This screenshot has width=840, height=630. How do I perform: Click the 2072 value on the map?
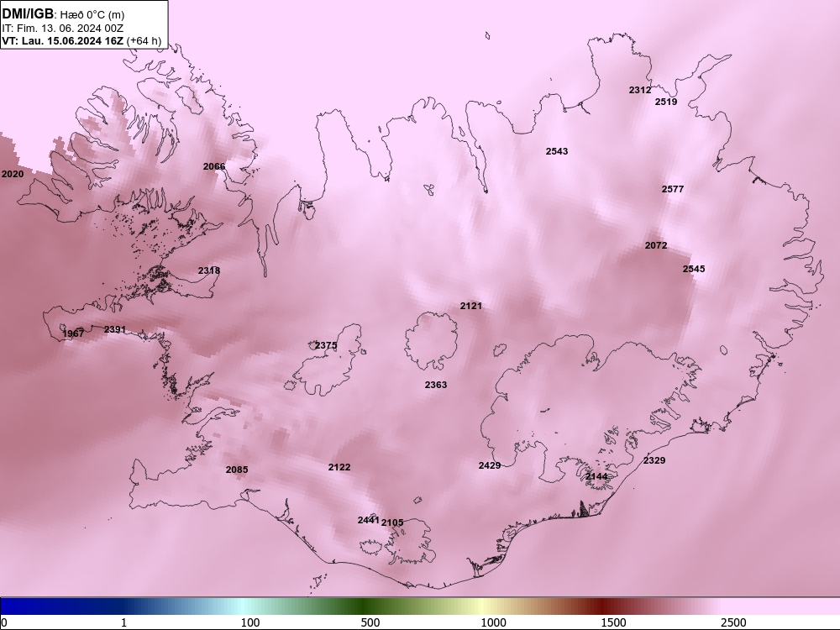[656, 245]
